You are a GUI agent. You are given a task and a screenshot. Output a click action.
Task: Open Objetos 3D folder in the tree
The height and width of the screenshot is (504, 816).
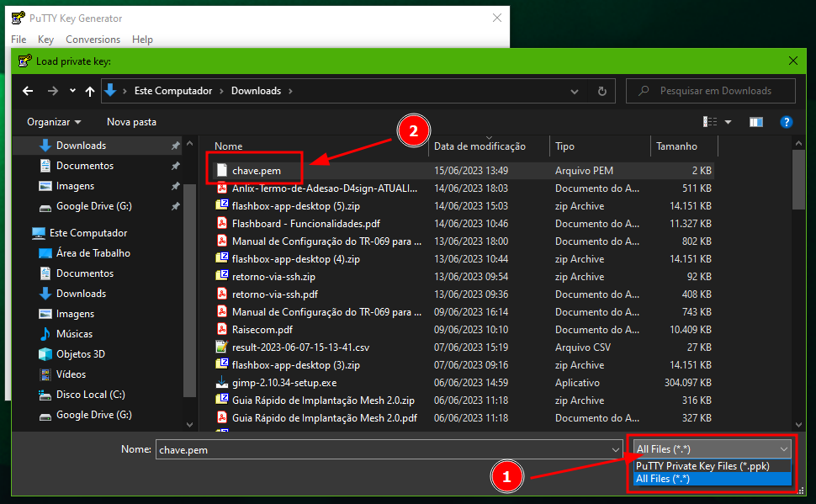pos(80,354)
